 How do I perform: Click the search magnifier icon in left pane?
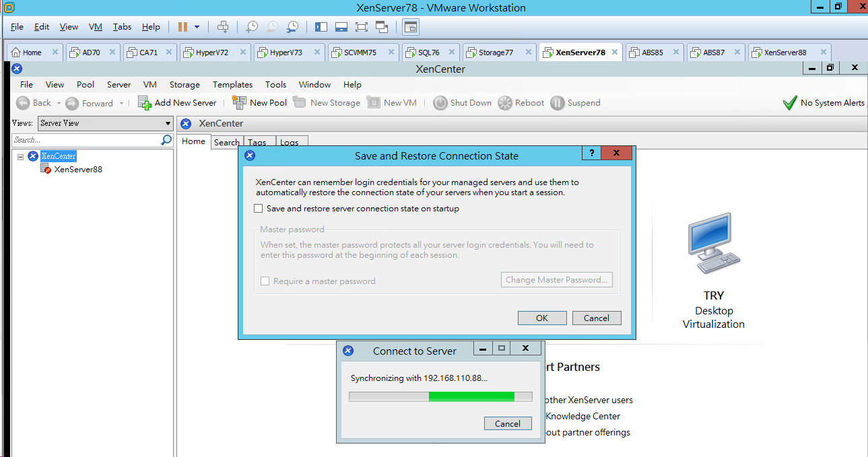(x=166, y=140)
